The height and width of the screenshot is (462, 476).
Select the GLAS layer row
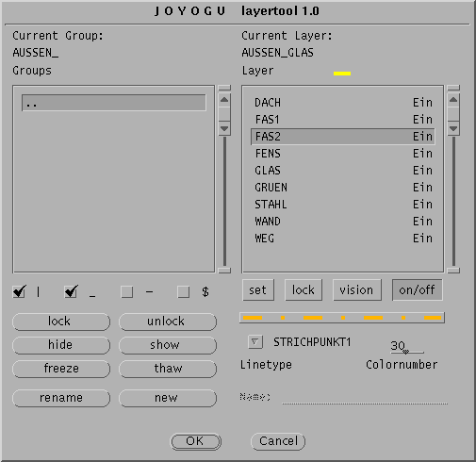click(343, 171)
